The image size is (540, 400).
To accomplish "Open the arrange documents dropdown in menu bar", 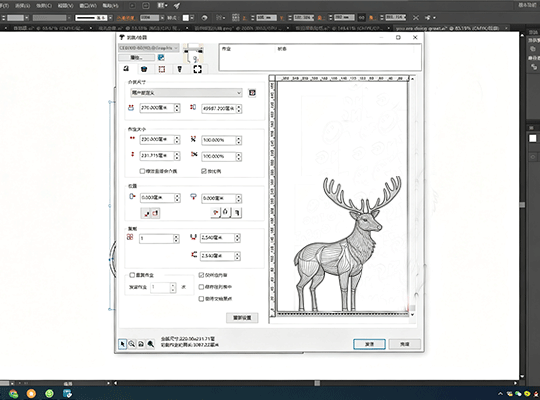I will (163, 6).
